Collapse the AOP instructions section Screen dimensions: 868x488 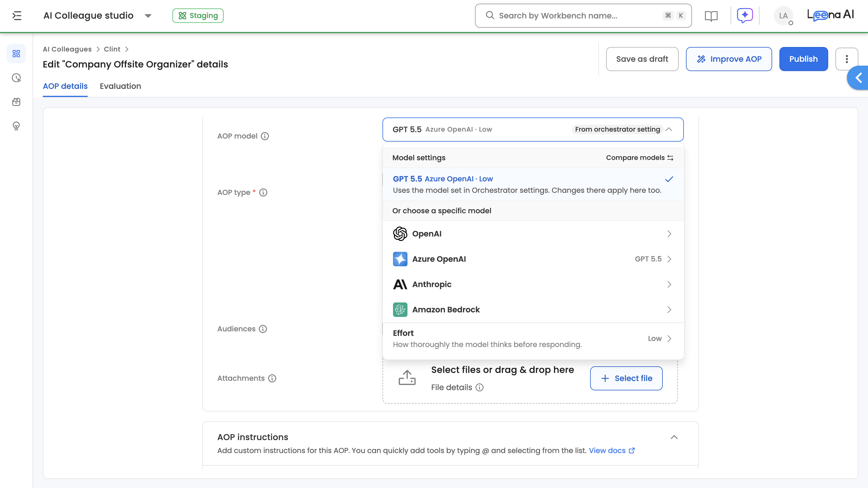coord(674,437)
